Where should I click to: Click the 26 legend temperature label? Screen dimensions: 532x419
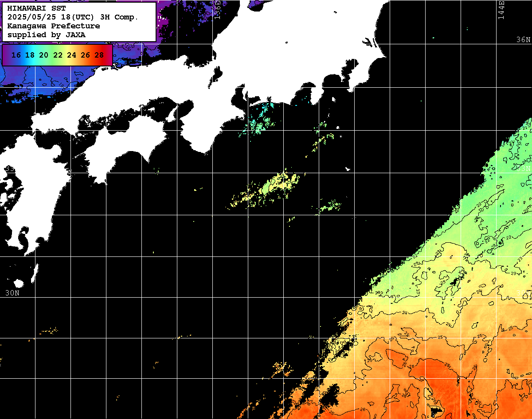(86, 55)
